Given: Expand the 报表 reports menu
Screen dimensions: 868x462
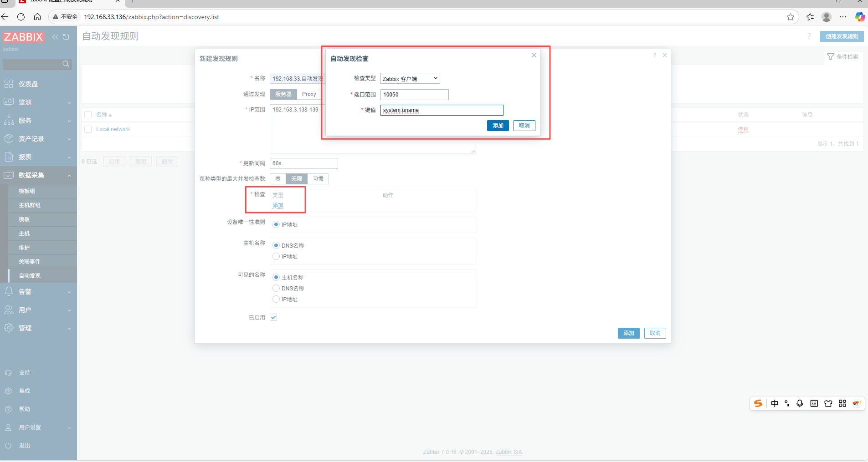Looking at the screenshot, I should tap(38, 157).
